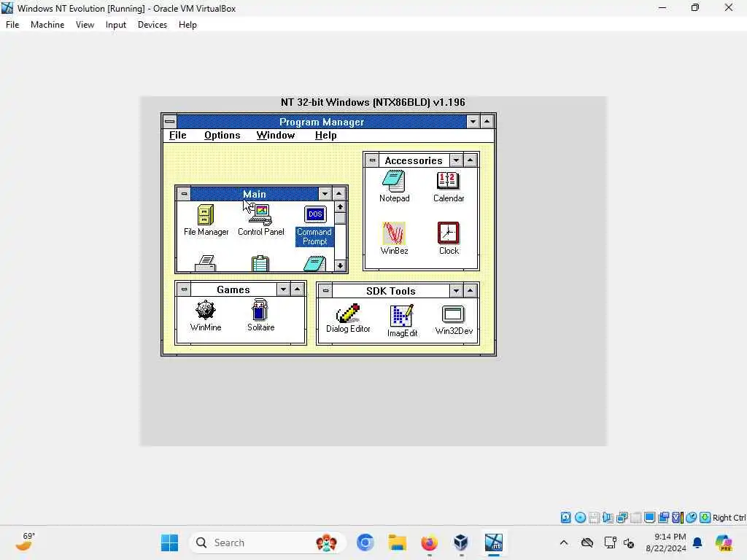Open VirtualBox File menu

[12, 25]
